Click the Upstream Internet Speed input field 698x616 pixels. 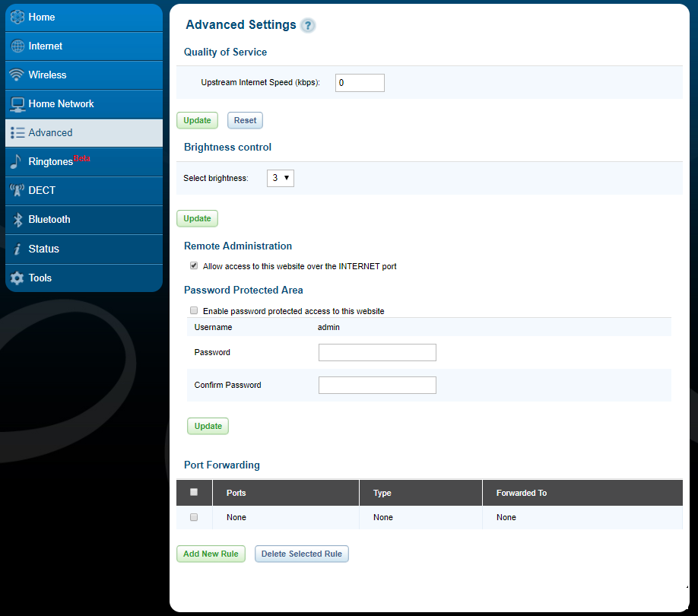[x=360, y=82]
